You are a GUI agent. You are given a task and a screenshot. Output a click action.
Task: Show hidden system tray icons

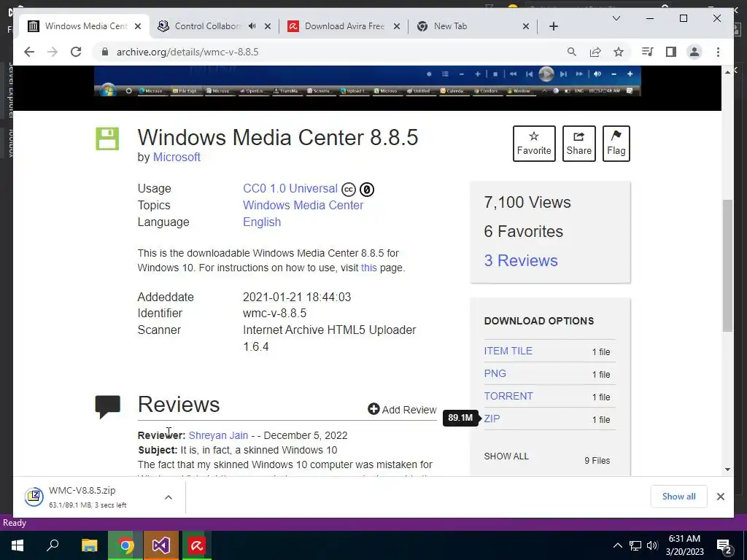click(x=617, y=545)
